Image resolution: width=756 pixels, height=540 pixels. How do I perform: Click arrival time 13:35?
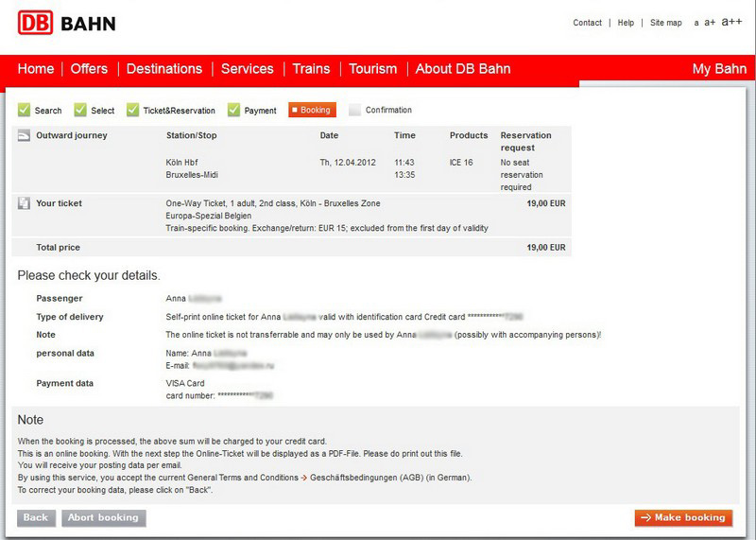[404, 175]
